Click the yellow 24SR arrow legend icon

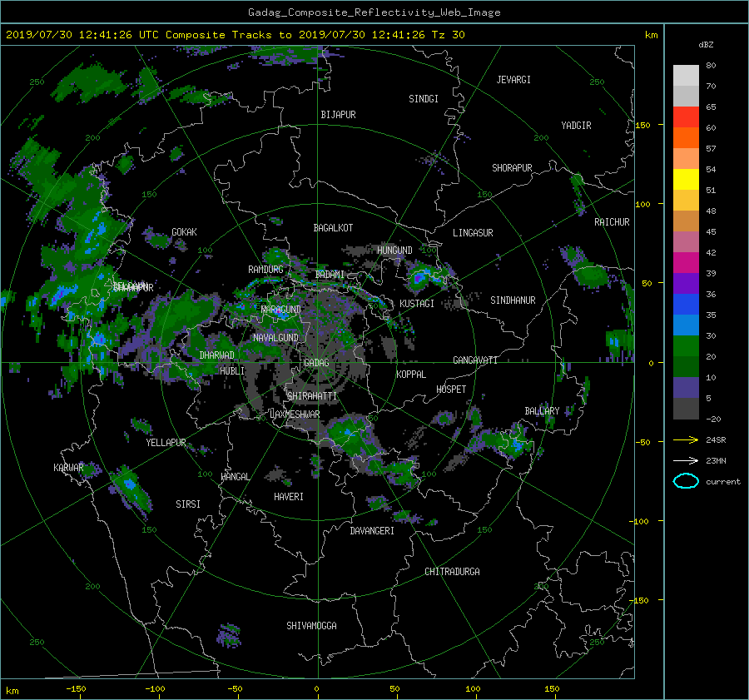686,440
